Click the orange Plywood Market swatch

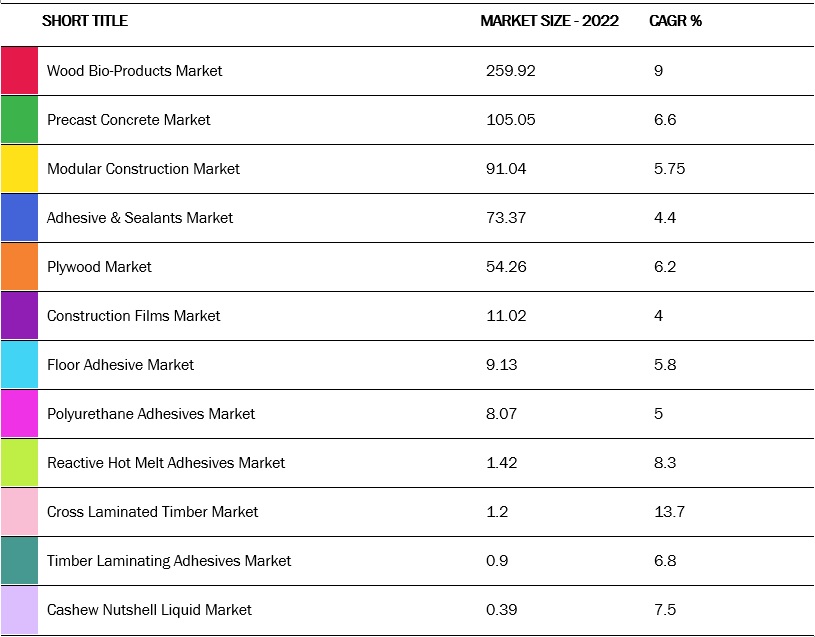(19, 267)
